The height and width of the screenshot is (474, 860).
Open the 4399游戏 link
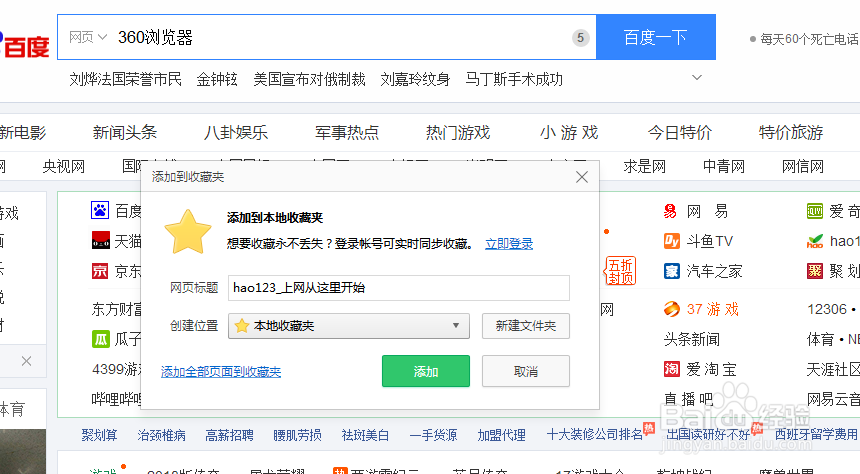117,369
